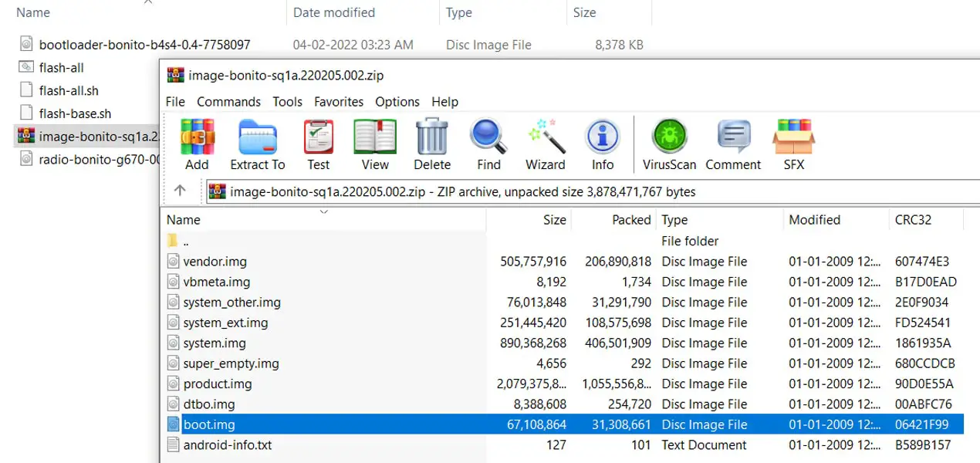
Task: Click the Add toolbar icon in WinRAR
Action: point(197,137)
